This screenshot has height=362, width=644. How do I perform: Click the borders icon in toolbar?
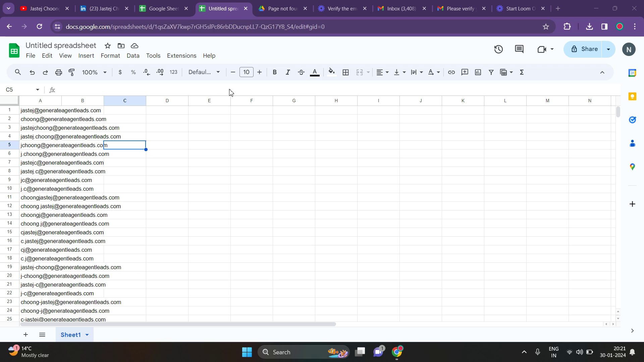click(x=346, y=72)
